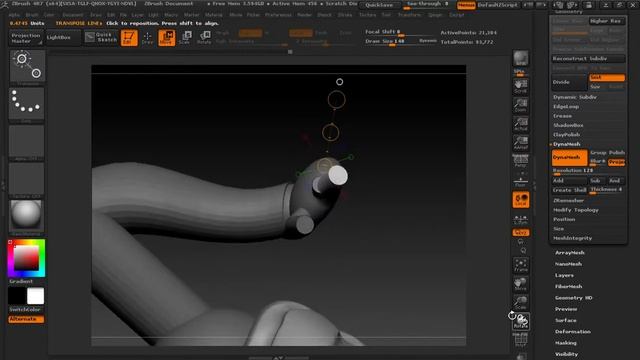Open the ArrayMesh subpalette
This screenshot has width=640, height=360.
point(570,253)
